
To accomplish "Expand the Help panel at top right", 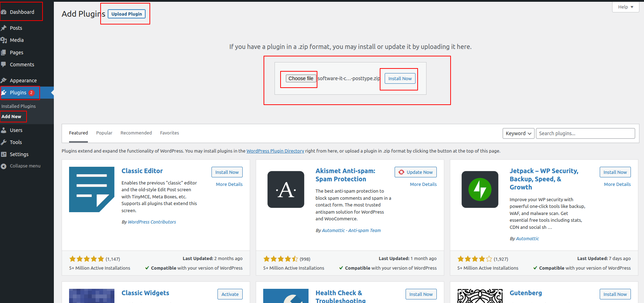I will coord(625,7).
